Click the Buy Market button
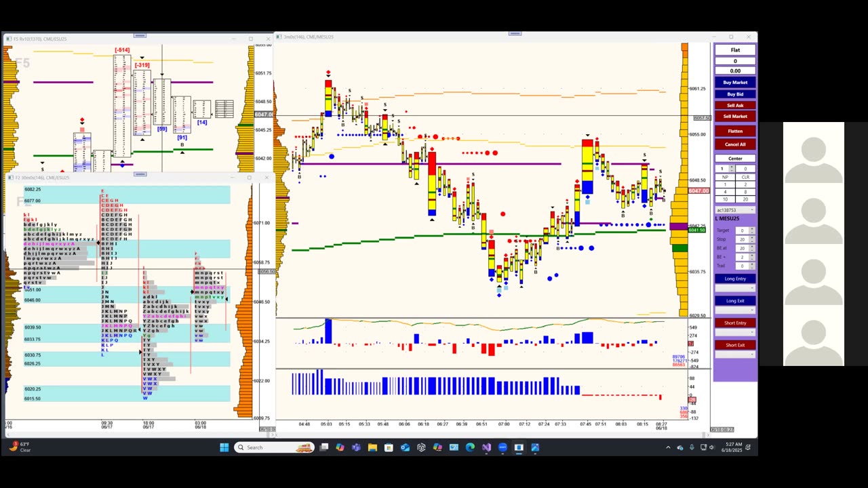The image size is (868, 488). pyautogui.click(x=735, y=83)
